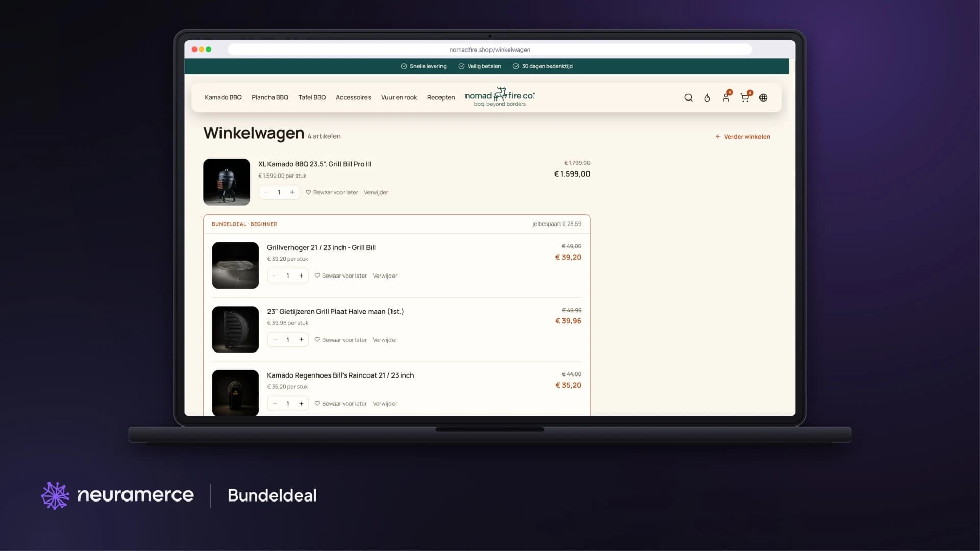This screenshot has width=980, height=551.
Task: Decrease quantity of Kamado Regenhoes
Action: coord(275,404)
